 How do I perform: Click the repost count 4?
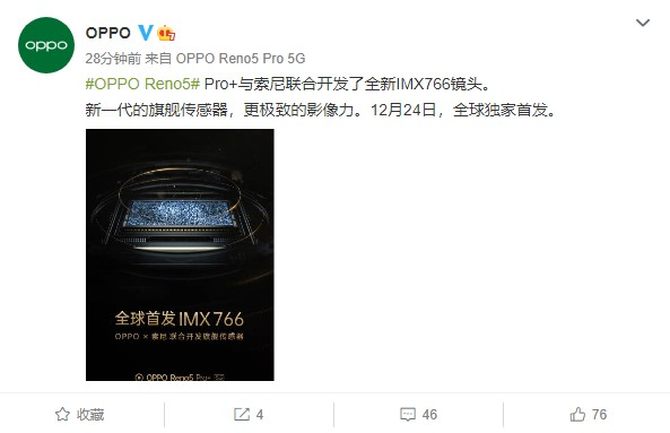pyautogui.click(x=259, y=414)
